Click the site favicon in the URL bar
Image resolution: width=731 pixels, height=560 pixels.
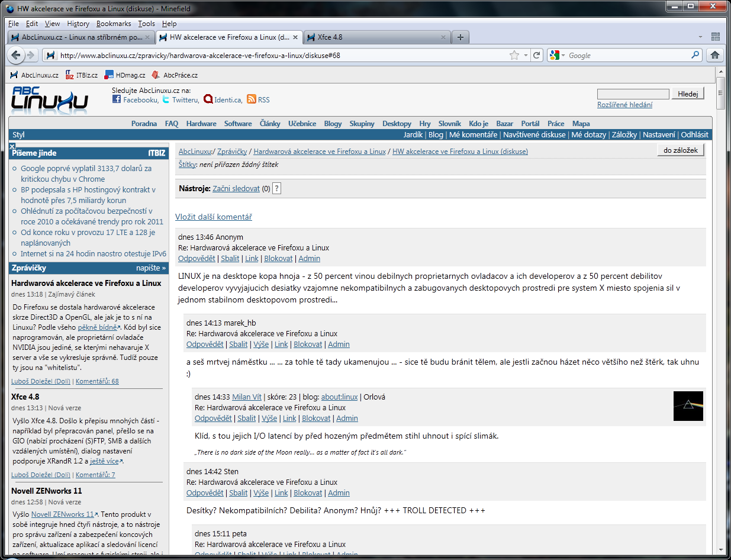[51, 55]
